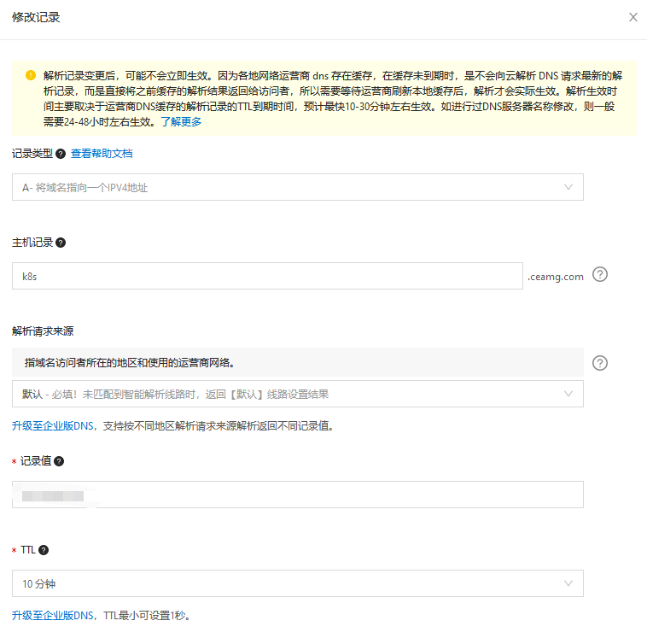Open 升级至企业版DNS link under request source

[53, 426]
